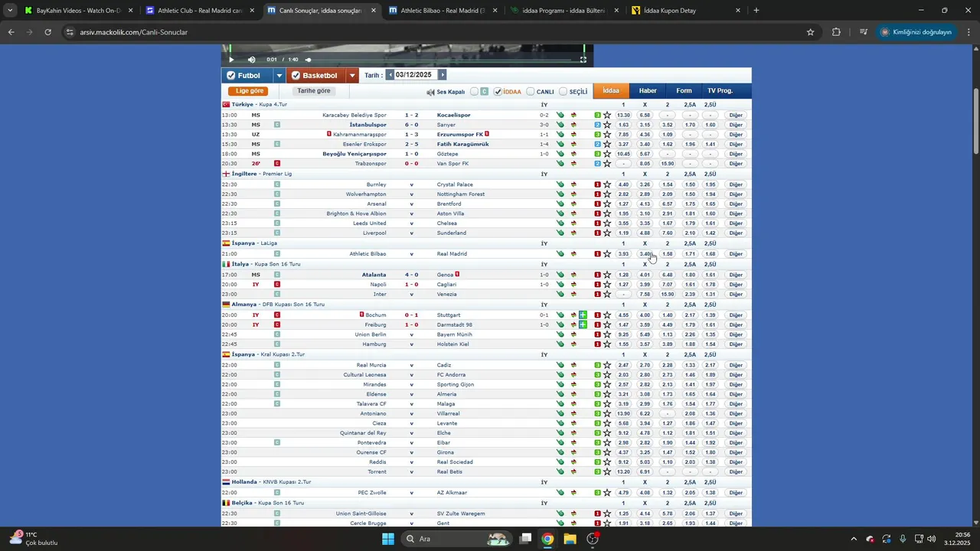Tick the checkbox next to the C icon
This screenshot has width=980, height=551.
pos(475,92)
